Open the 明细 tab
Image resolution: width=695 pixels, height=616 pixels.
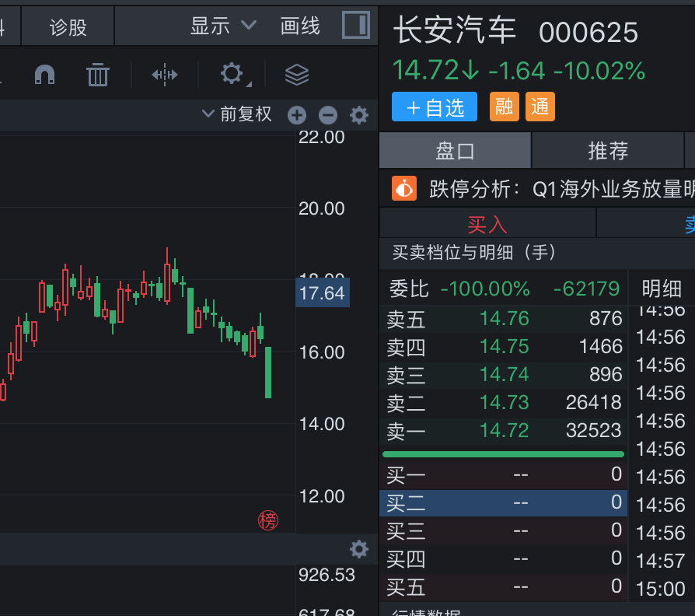[x=662, y=289]
